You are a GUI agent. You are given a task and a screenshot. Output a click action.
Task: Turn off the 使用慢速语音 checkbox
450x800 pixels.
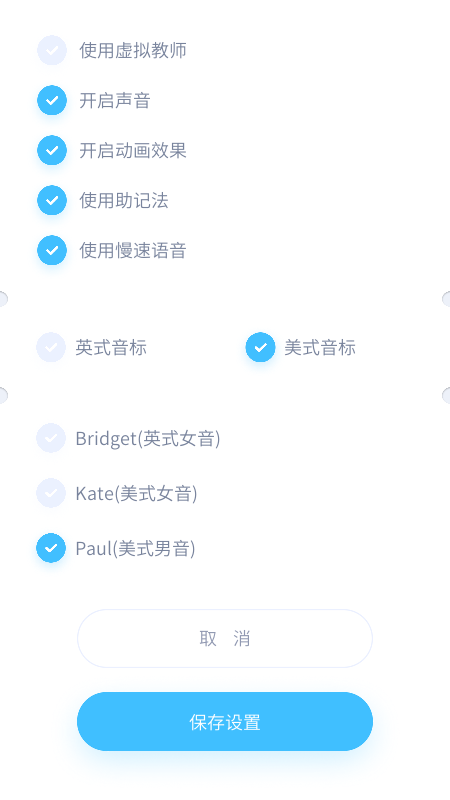pos(52,250)
